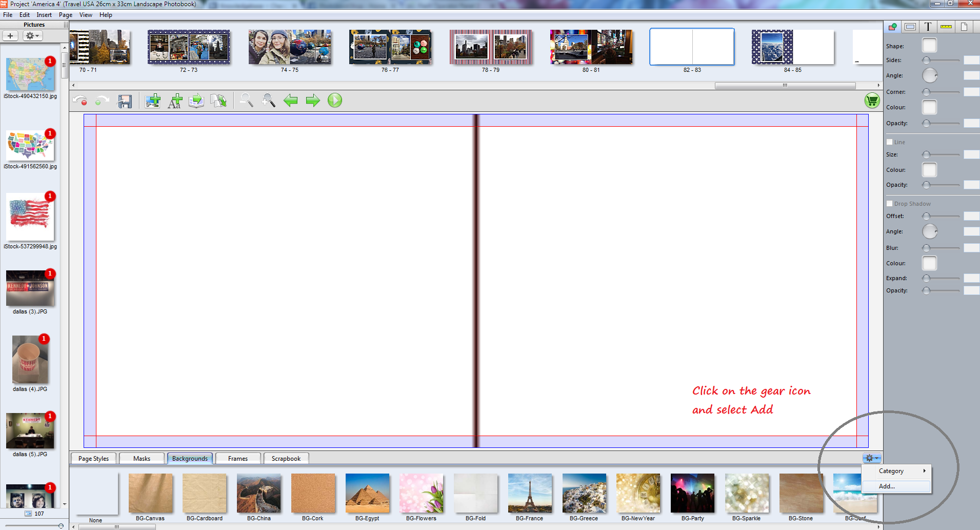The image size is (980, 530).
Task: Click the Redo arrow icon
Action: pos(102,101)
